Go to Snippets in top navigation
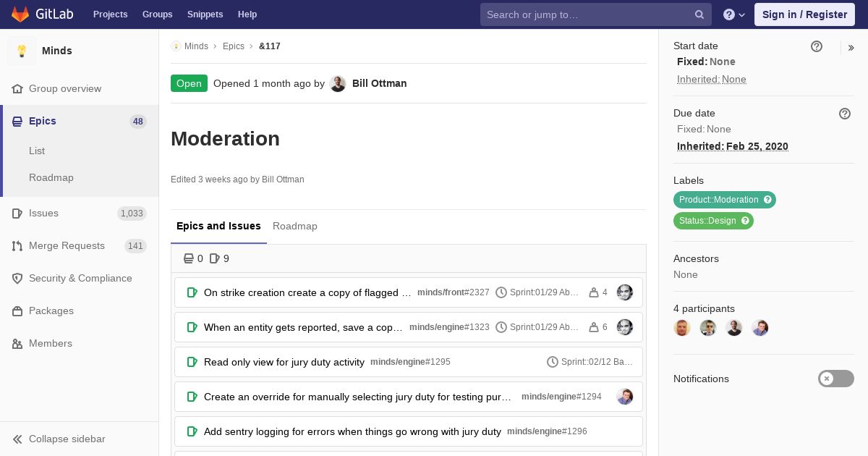 (205, 14)
